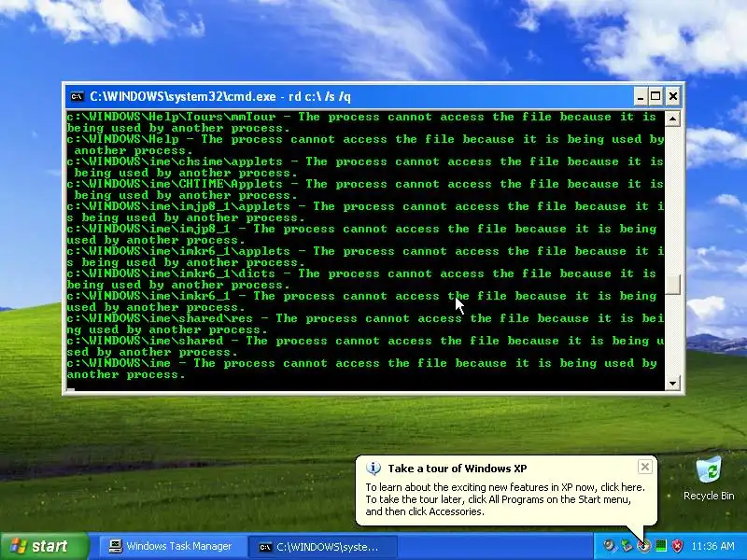The width and height of the screenshot is (747, 560).
Task: Click the 'Recycle Bin' label text
Action: point(709,496)
